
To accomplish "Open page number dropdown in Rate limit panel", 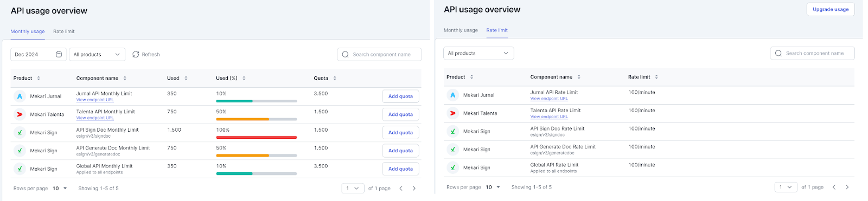I will pos(786,187).
